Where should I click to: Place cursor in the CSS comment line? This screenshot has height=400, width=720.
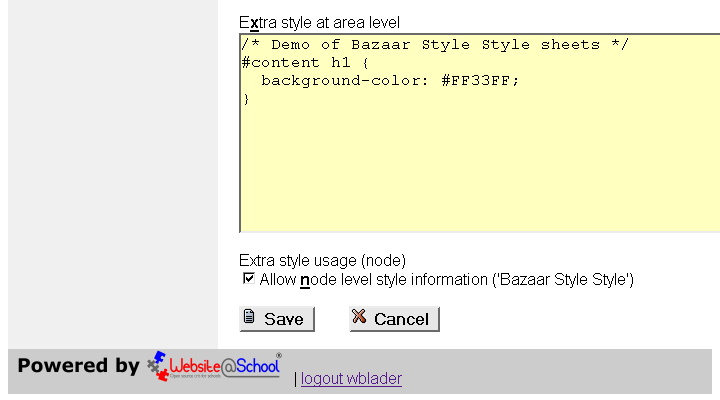click(434, 45)
